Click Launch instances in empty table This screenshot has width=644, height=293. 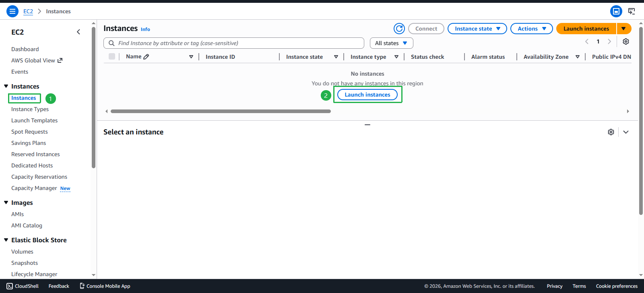367,95
